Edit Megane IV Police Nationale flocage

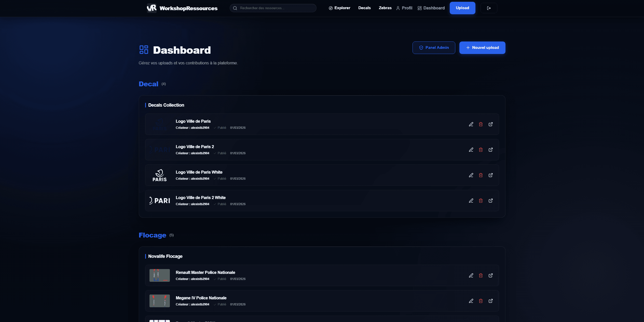(x=471, y=301)
